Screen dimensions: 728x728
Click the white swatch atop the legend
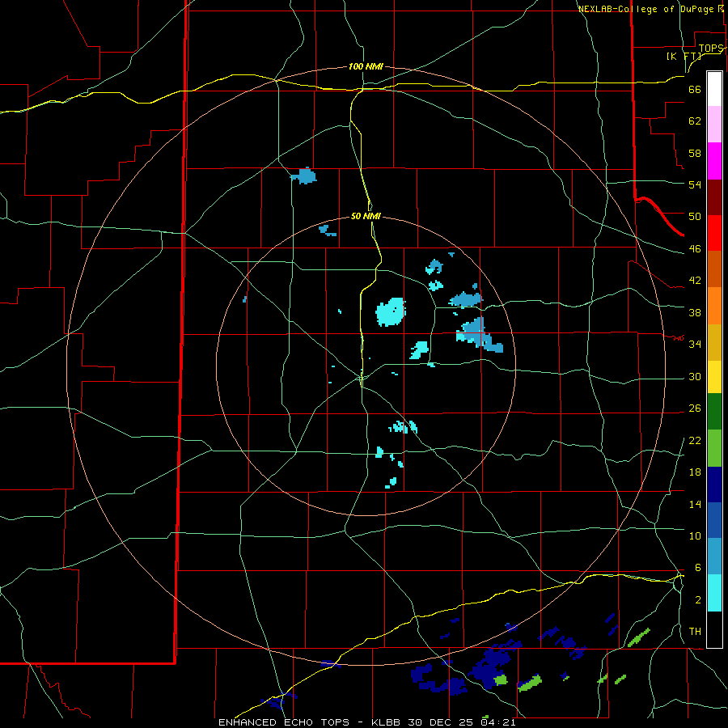[x=714, y=89]
